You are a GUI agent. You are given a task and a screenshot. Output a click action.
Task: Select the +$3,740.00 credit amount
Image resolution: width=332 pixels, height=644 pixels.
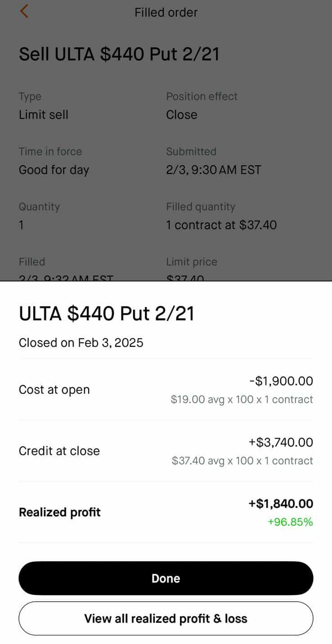tap(281, 442)
